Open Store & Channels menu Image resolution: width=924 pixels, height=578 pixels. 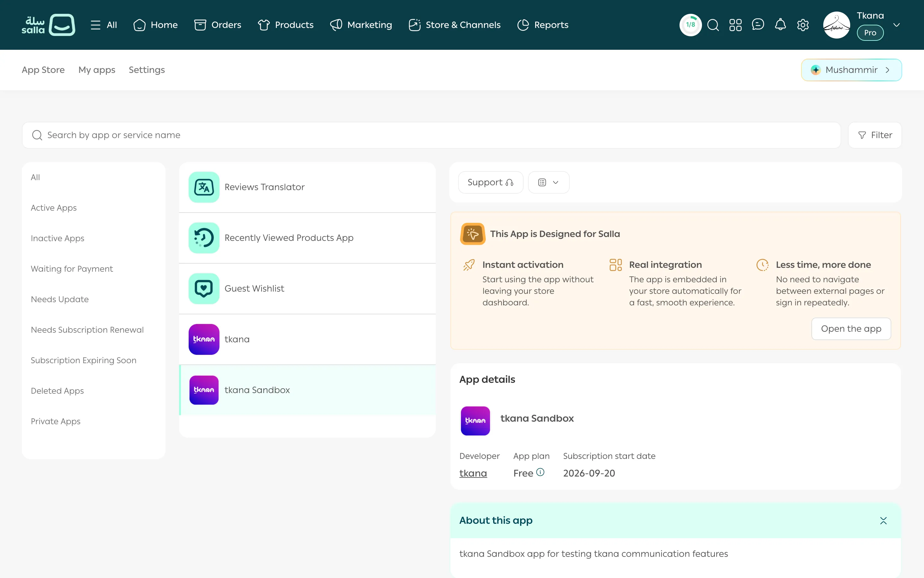point(454,25)
